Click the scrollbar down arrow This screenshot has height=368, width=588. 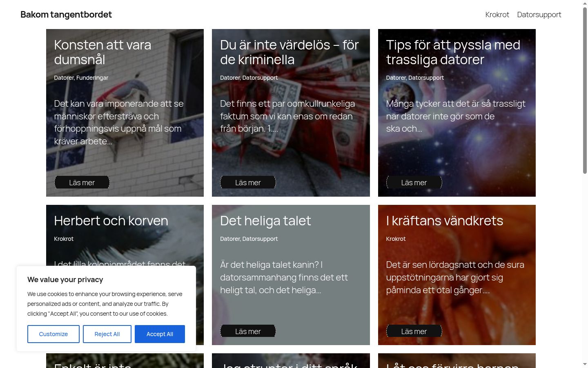click(x=585, y=364)
